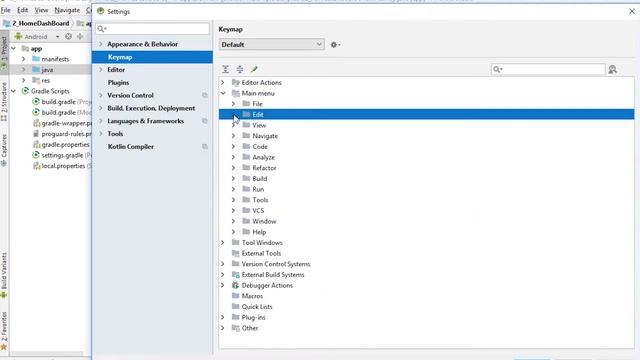Screen dimensions: 640x360
Task: Click the Expand All icon in Keymap toolbar
Action: (225, 69)
